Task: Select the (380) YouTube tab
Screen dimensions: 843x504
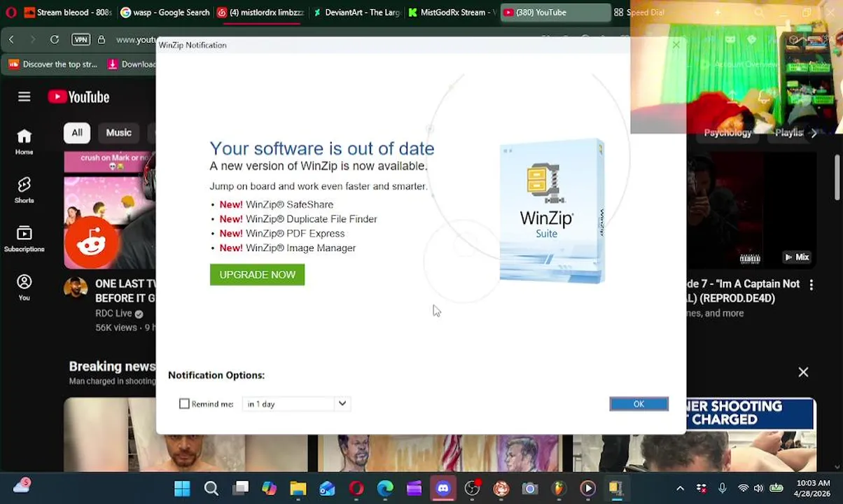Action: (x=555, y=12)
